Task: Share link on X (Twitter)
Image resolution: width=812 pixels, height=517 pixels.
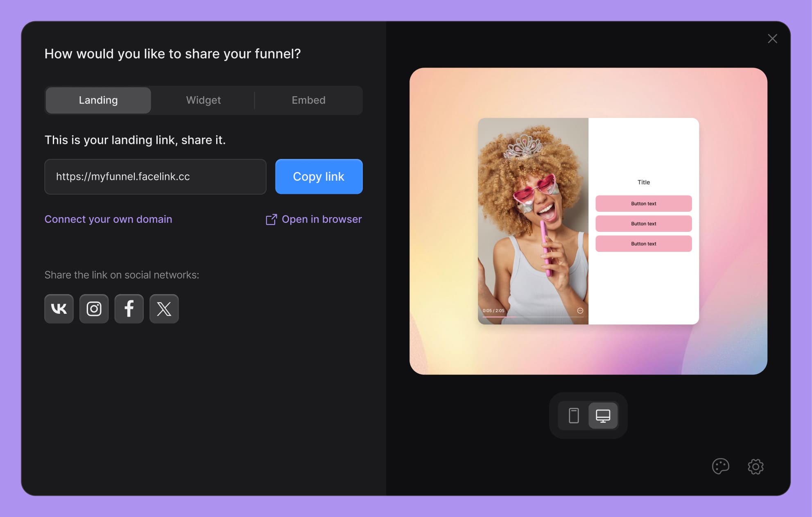Action: pyautogui.click(x=164, y=308)
